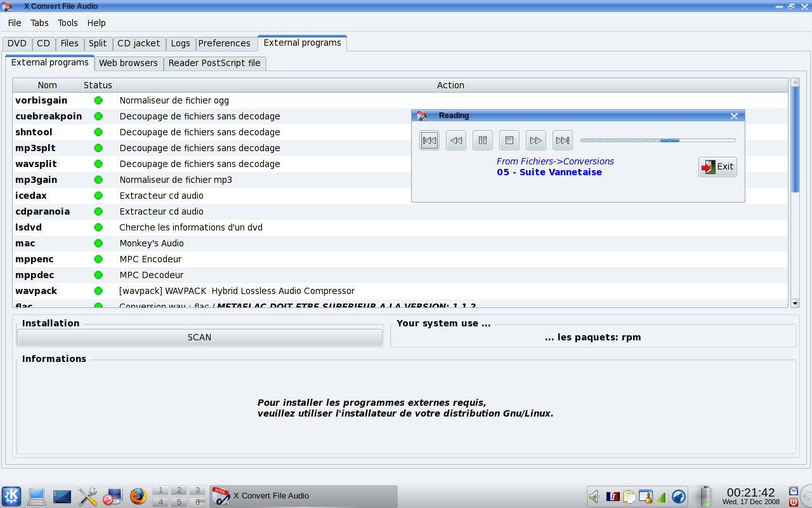Screen dimensions: 812x508
Task: Fast-forward the track in the Reading dialog
Action: coord(536,140)
